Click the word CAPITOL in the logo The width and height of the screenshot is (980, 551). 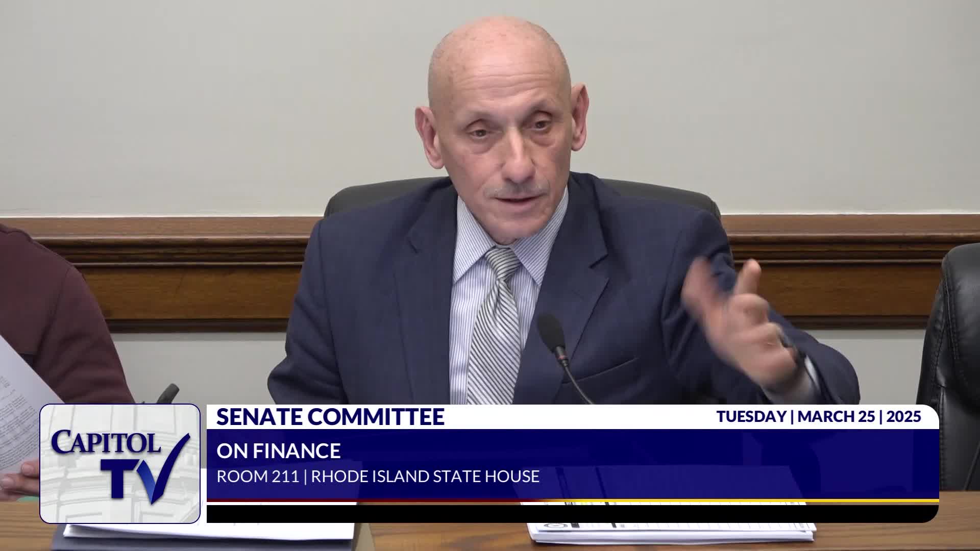(x=106, y=443)
